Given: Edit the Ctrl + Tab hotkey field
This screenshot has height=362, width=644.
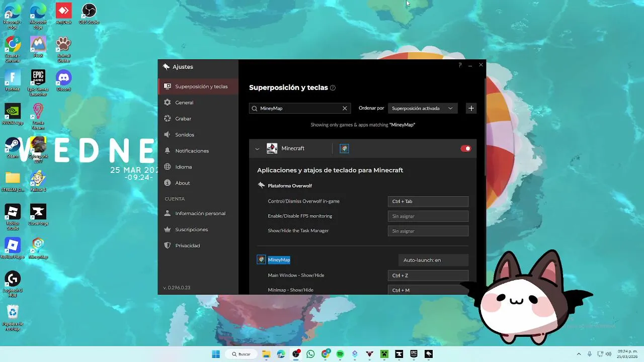Looking at the screenshot, I should click(x=428, y=201).
